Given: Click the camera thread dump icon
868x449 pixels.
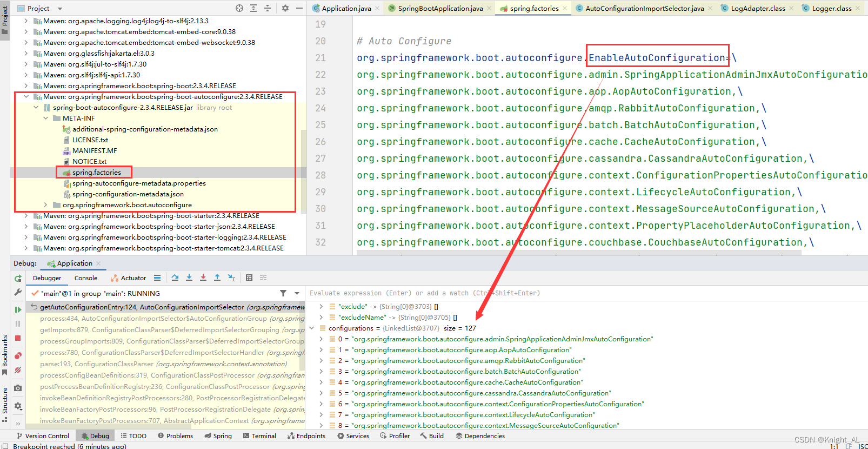Looking at the screenshot, I should pos(18,388).
